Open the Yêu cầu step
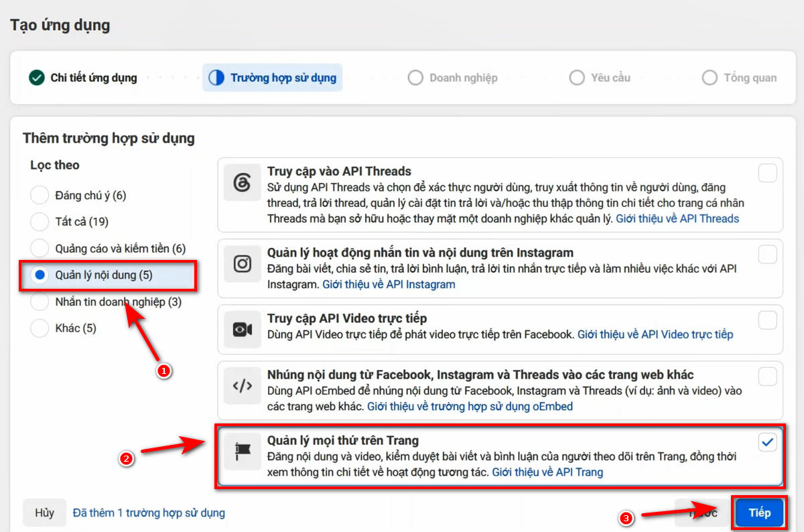This screenshot has width=804, height=532. [600, 78]
